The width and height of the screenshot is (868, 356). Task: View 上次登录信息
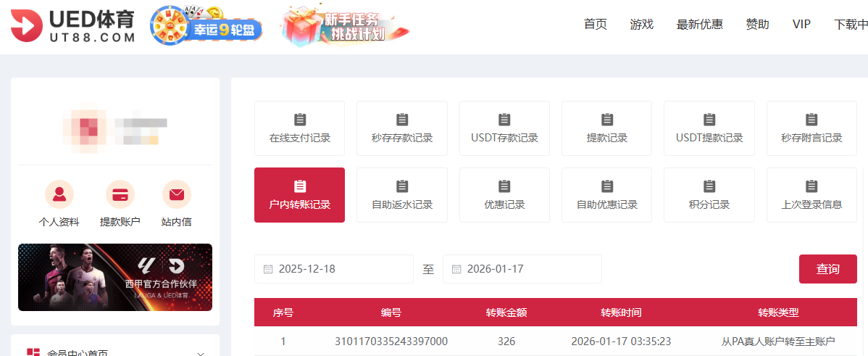click(x=811, y=195)
